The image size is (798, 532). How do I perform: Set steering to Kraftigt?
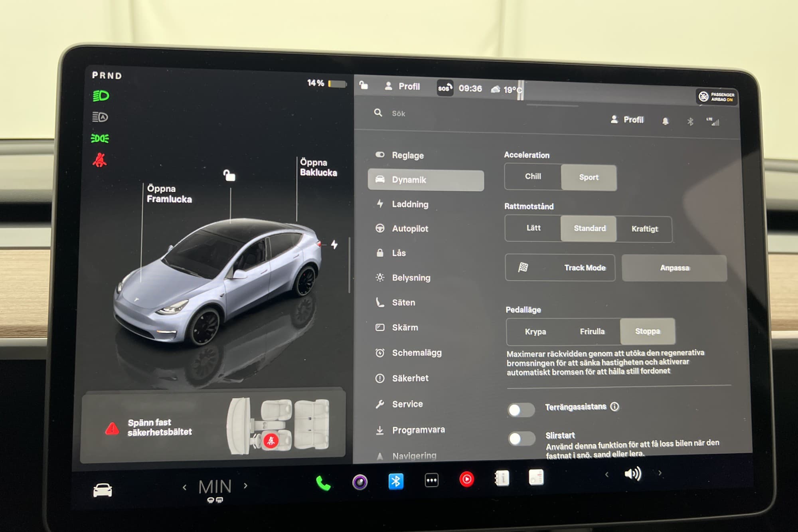tap(644, 229)
